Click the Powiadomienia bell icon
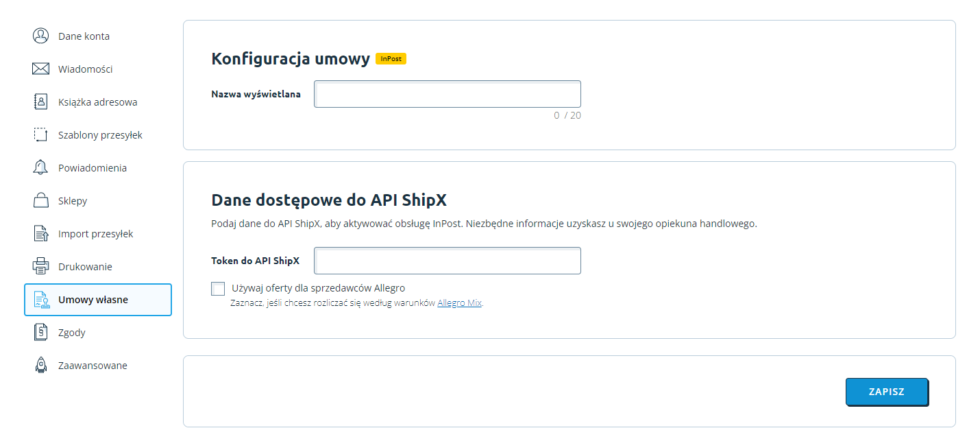Viewport: 980px width, 439px height. click(41, 167)
